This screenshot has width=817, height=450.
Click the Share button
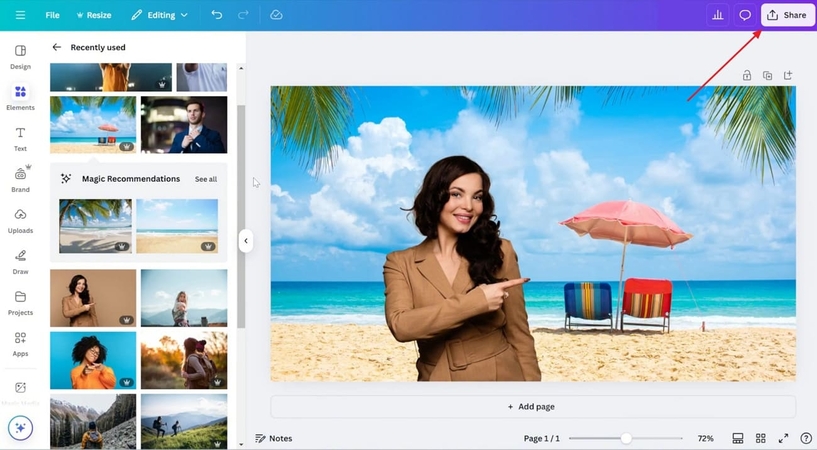coord(787,15)
